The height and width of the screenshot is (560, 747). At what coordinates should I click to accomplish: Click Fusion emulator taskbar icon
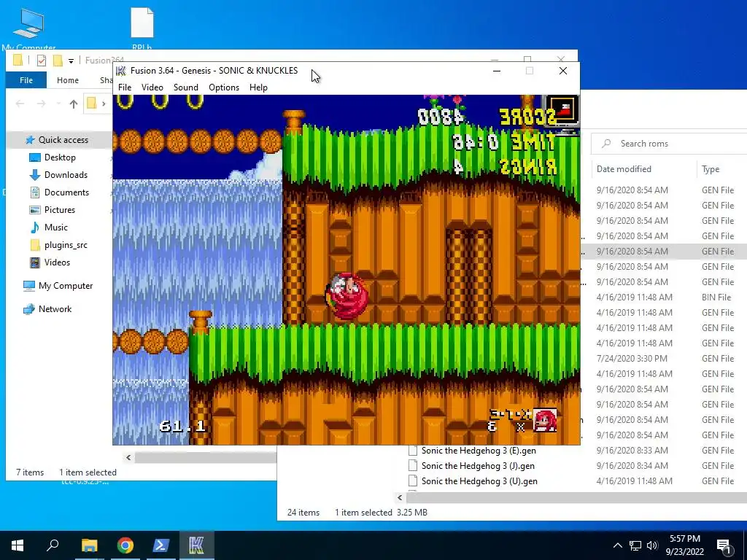pyautogui.click(x=196, y=545)
